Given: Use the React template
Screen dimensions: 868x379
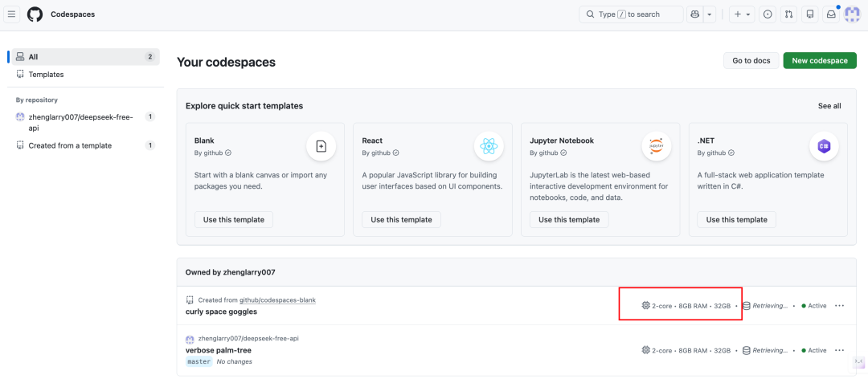Looking at the screenshot, I should (401, 220).
